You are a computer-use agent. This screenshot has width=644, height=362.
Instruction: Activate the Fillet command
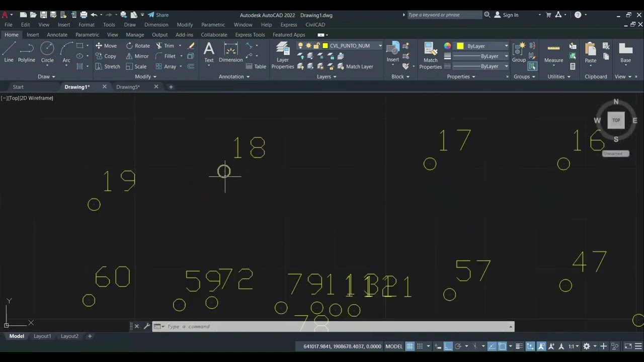tap(166, 56)
